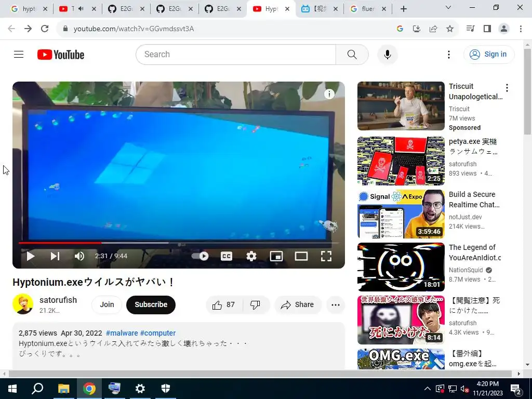Open the satorufish channel name link
This screenshot has height=399, width=532.
tap(58, 300)
